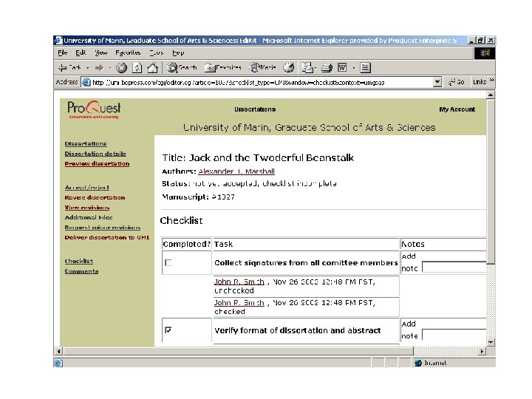Open the Favorites menu
Screen dimensions: 532x399
(128, 52)
